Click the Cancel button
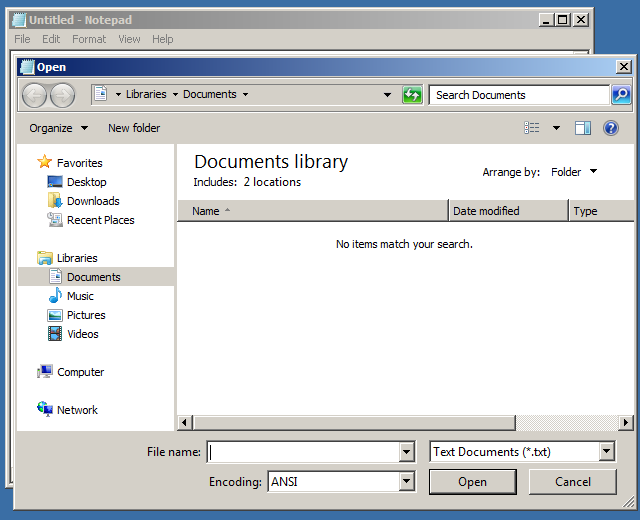 [573, 482]
